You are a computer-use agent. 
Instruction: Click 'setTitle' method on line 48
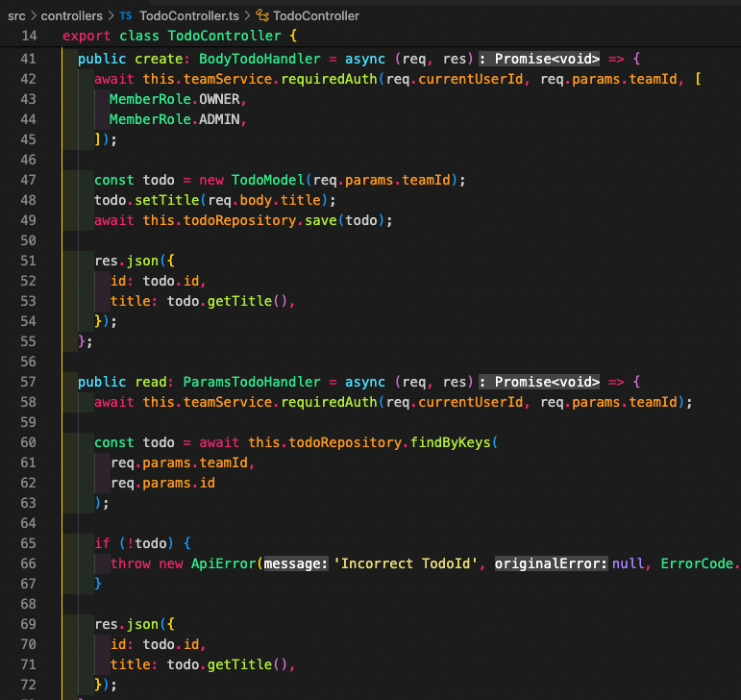click(x=167, y=200)
